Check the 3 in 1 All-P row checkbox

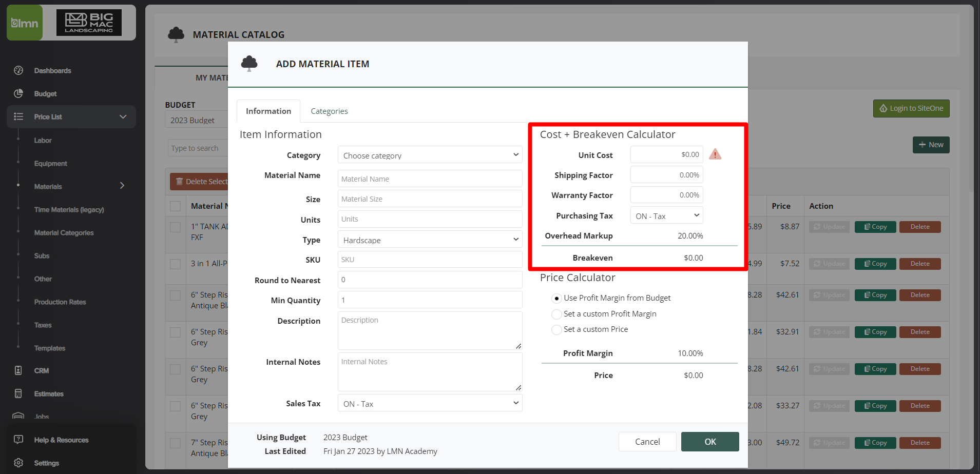[176, 264]
